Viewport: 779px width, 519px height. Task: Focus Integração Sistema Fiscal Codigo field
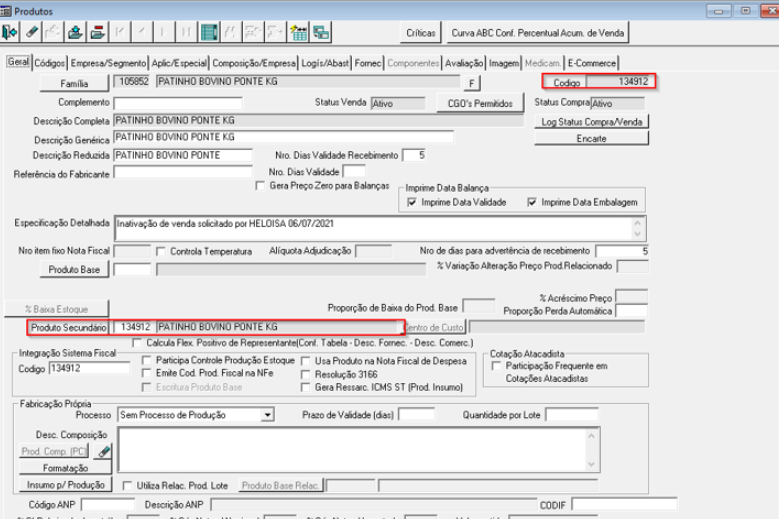tap(89, 368)
